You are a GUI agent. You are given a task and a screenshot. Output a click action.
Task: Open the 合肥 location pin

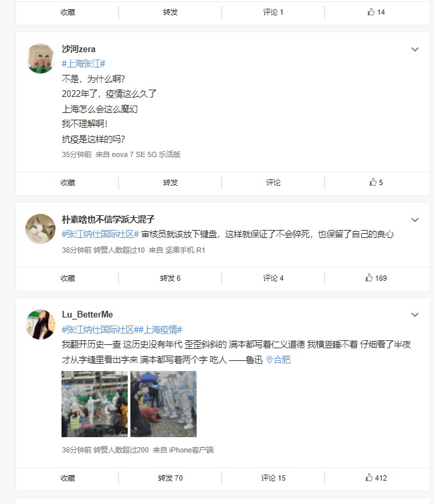(278, 360)
